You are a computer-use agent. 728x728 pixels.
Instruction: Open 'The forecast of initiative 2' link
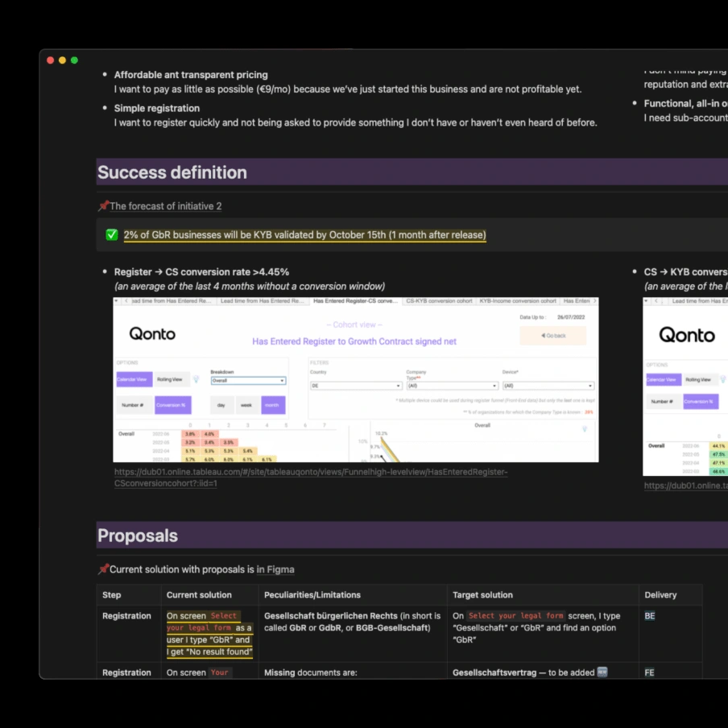pos(166,205)
